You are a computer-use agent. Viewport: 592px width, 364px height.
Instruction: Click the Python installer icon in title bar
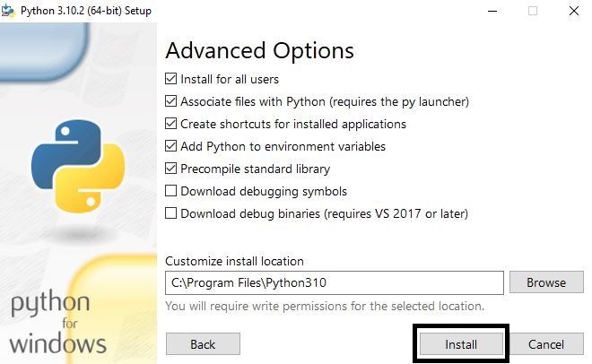8,11
